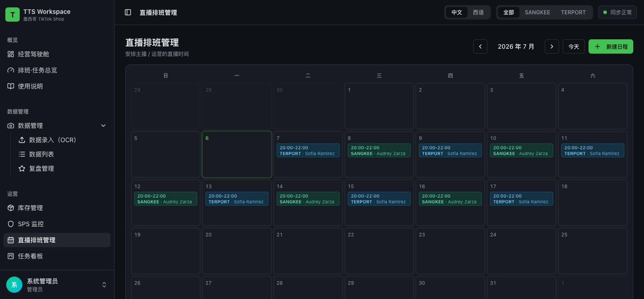Image resolution: width=644 pixels, height=299 pixels.
Task: Switch language to 西语
Action: point(478,13)
